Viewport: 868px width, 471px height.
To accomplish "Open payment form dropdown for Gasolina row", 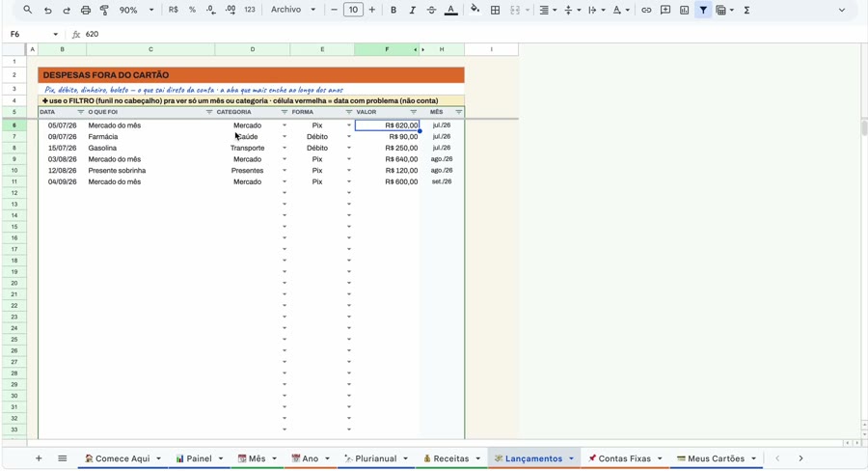I will click(x=349, y=148).
